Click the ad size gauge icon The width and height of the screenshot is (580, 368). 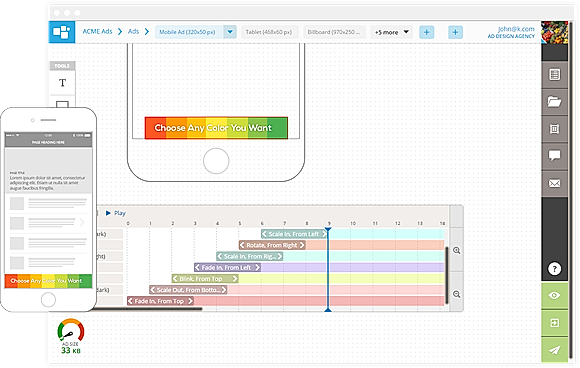click(71, 330)
